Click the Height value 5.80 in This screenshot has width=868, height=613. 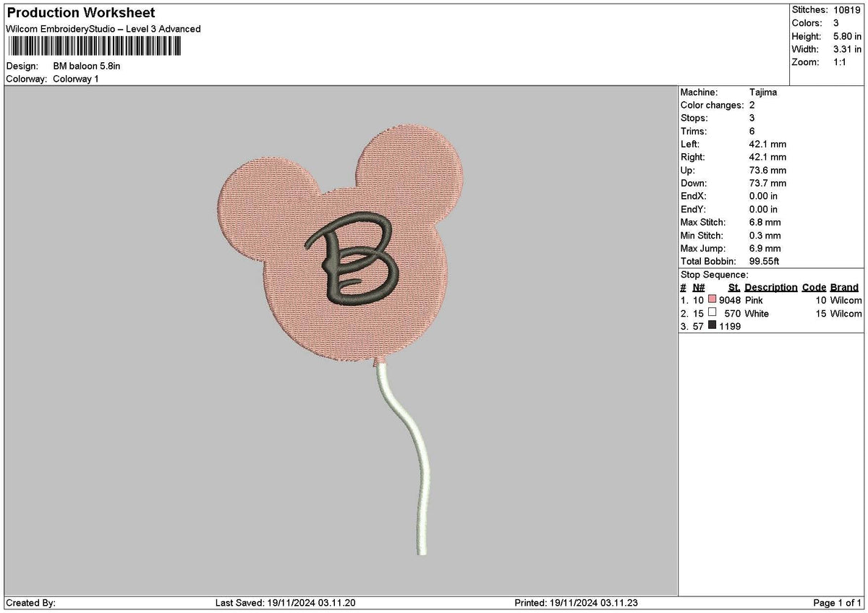pos(847,36)
